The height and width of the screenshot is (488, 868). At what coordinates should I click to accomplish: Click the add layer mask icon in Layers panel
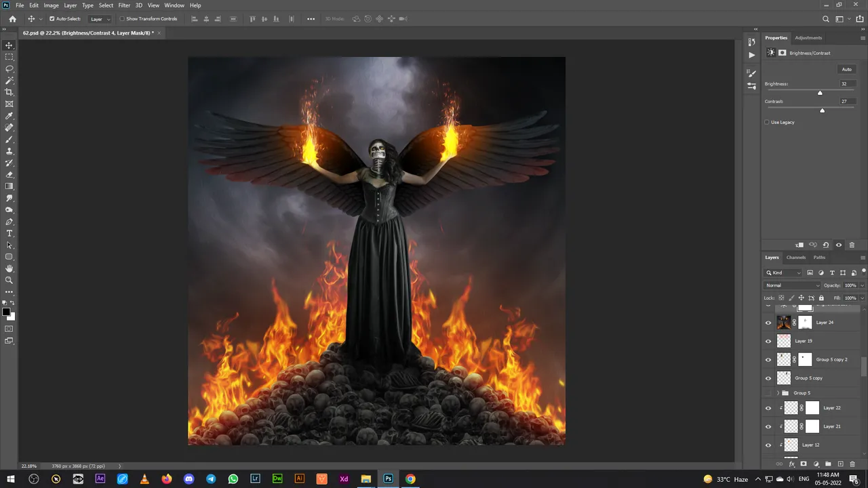click(804, 464)
